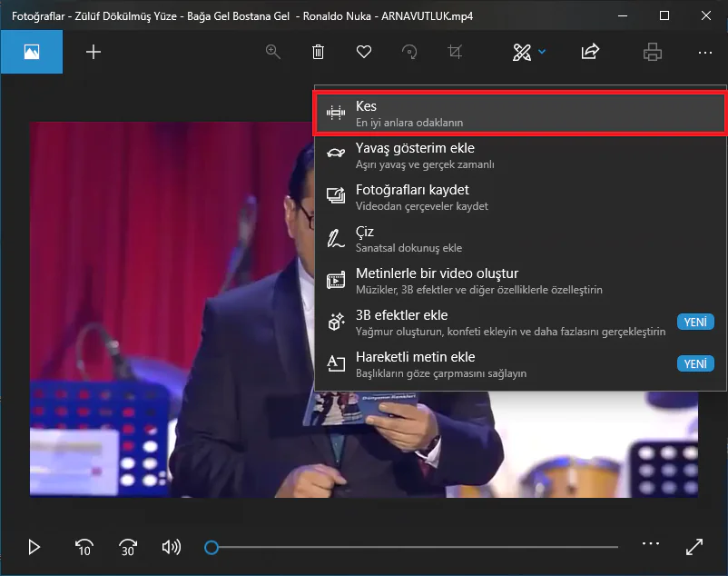
Task: Add video to favorites with heart icon
Action: tap(364, 52)
